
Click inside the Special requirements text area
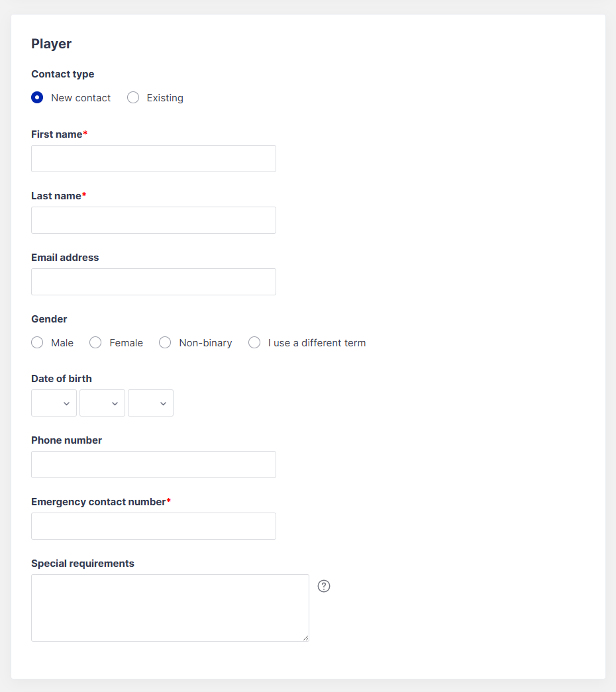(x=170, y=607)
